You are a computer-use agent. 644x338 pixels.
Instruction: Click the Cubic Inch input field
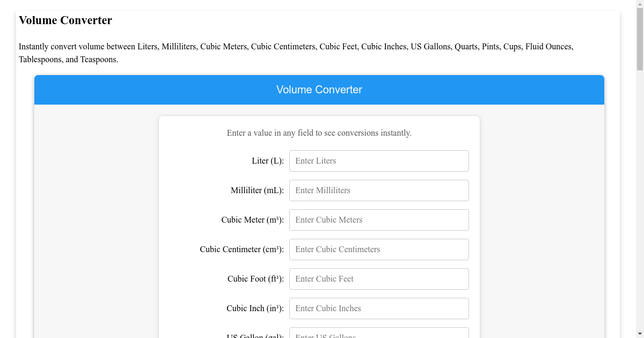pyautogui.click(x=379, y=308)
